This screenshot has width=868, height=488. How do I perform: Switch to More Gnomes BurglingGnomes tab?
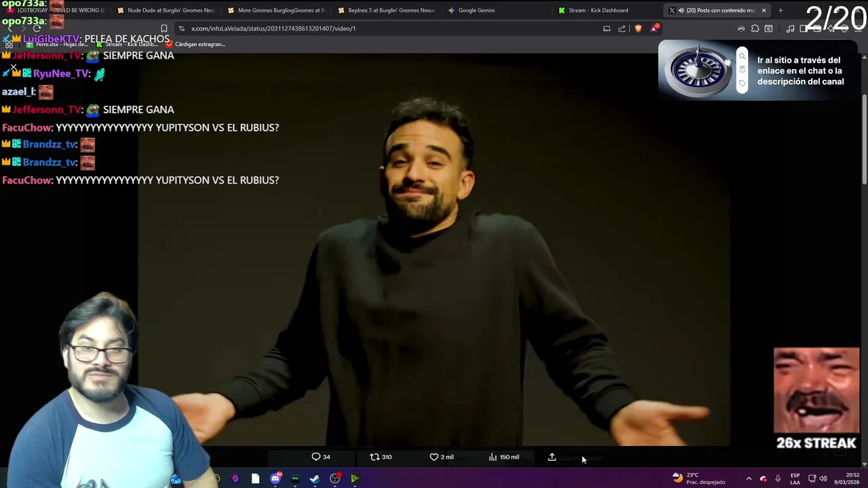coord(275,10)
